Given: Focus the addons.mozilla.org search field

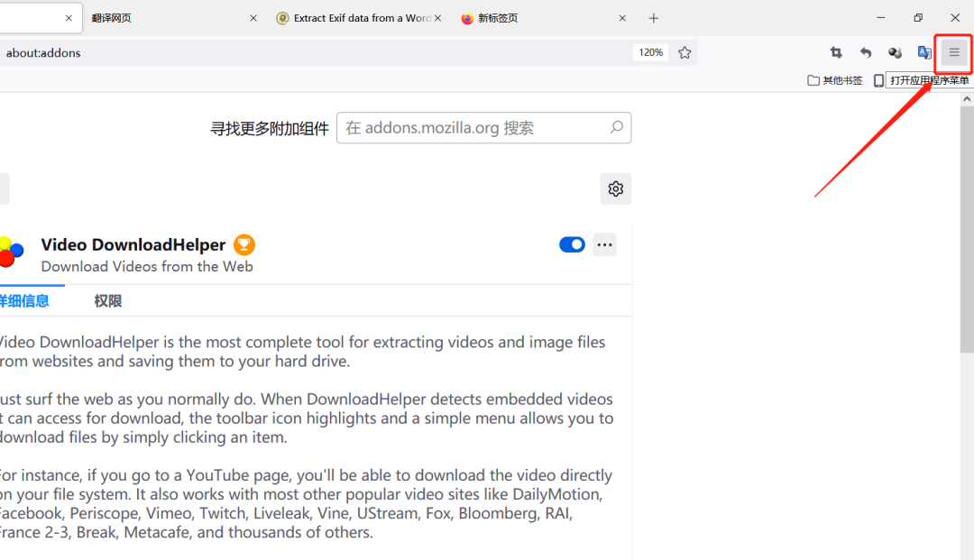Looking at the screenshot, I should coord(484,128).
